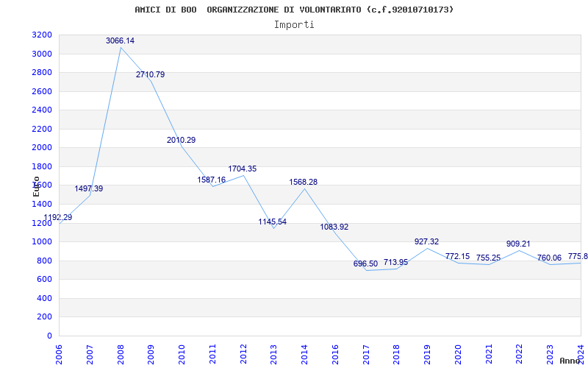
Task: Click the y-axis value 400
Action: [45, 298]
